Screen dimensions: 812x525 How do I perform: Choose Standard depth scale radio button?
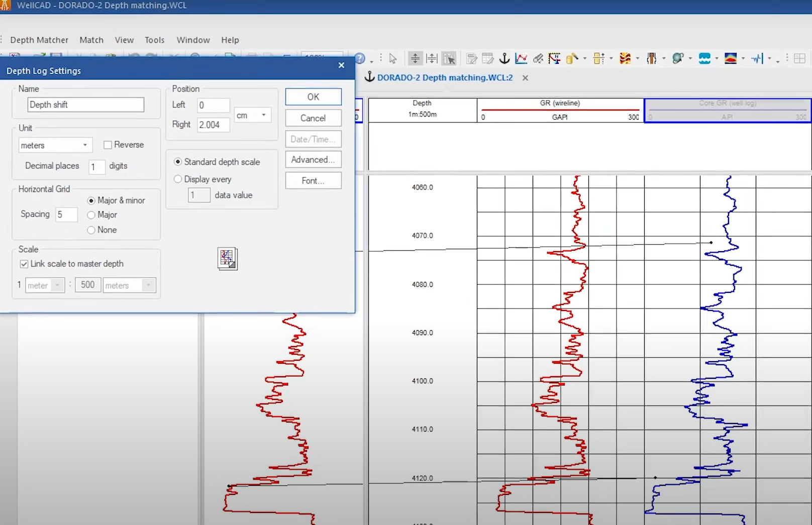[x=177, y=162]
